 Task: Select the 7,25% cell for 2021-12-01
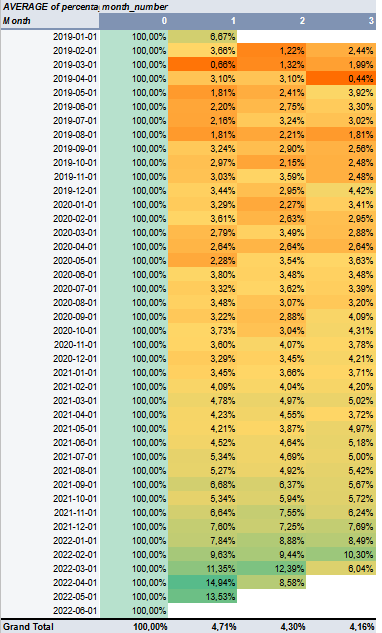[x=272, y=526]
